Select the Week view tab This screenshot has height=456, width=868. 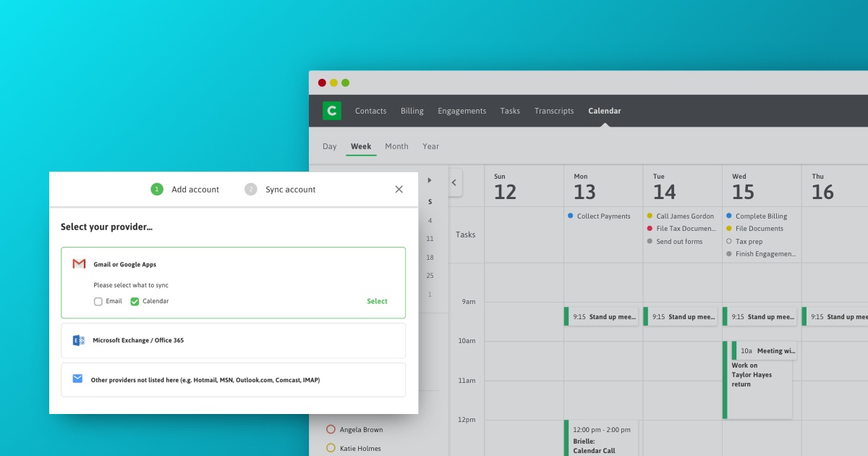(361, 146)
